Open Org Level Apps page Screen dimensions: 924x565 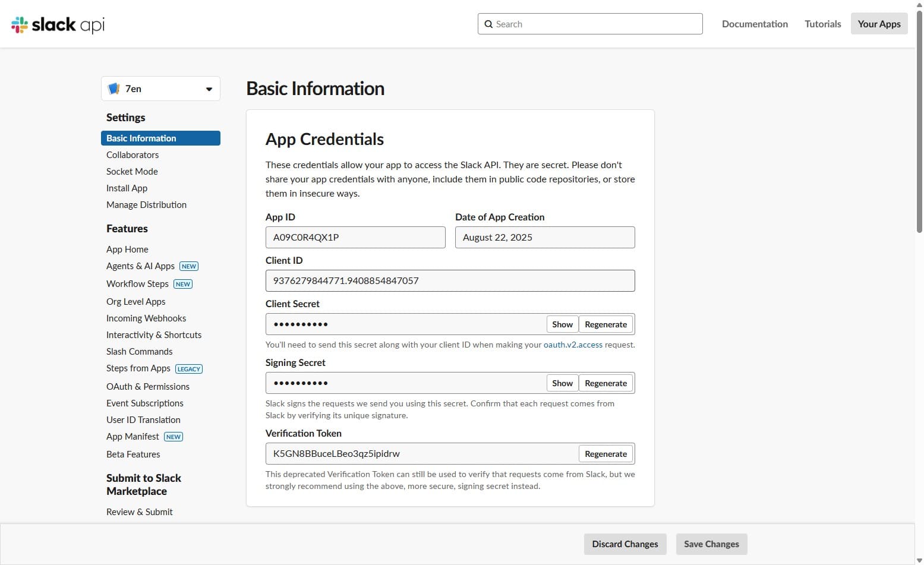[135, 301]
